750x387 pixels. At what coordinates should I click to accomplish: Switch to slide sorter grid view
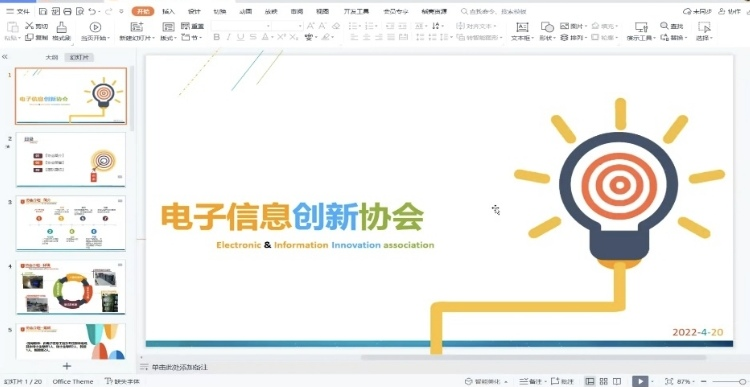604,381
